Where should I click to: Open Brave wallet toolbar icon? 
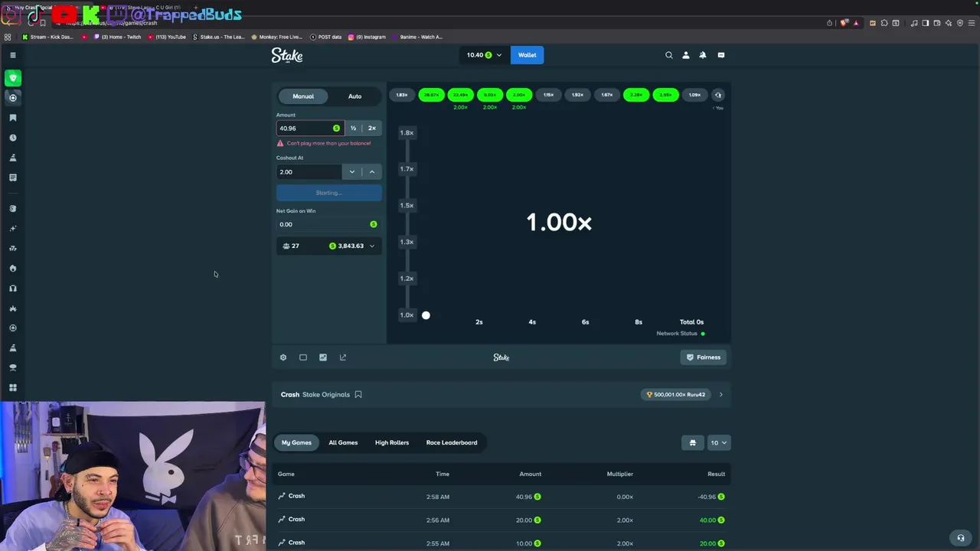(937, 23)
